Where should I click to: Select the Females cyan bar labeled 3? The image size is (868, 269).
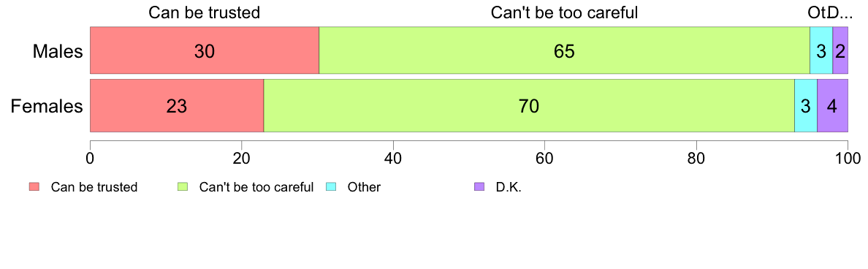805,106
